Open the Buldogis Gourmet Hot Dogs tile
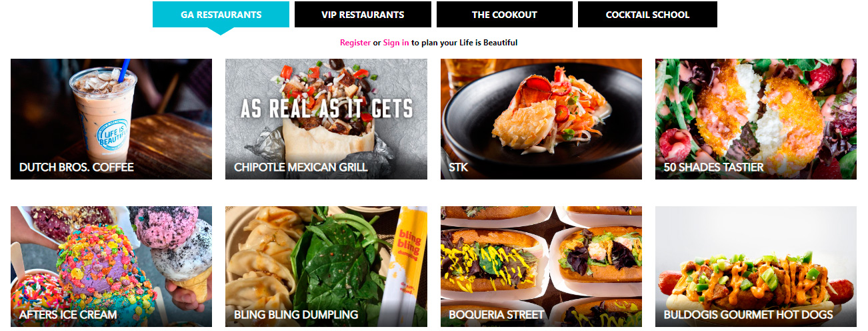Screen dimensions: 868x331 click(756, 266)
